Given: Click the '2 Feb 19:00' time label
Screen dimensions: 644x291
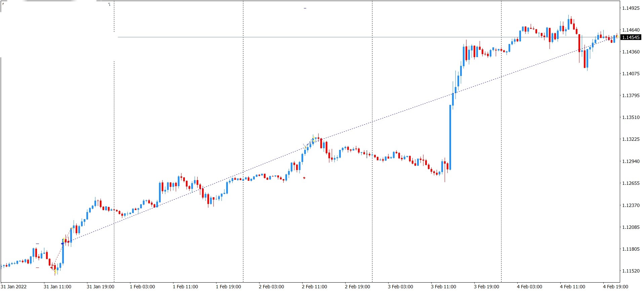Looking at the screenshot, I should click(357, 287).
